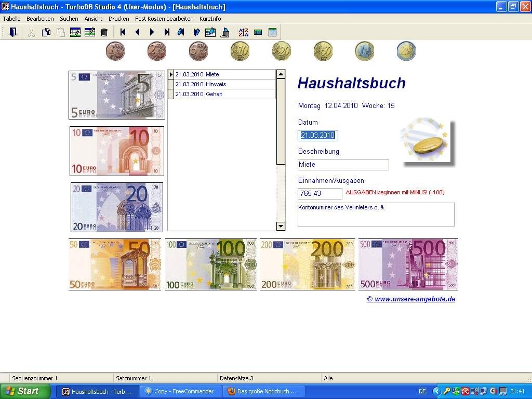The height and width of the screenshot is (399, 532).
Task: Open Fest Kosten bearbeiten menu
Action: 164,19
